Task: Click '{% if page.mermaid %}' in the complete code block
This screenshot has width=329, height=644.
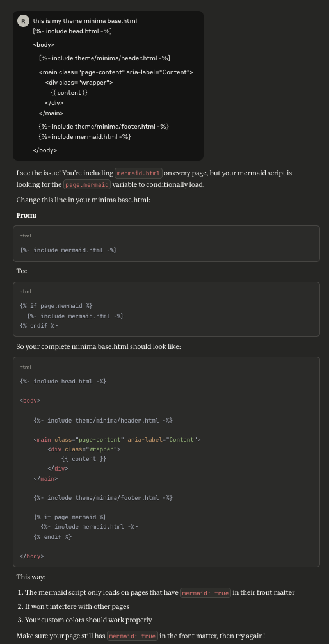Action: [x=70, y=517]
